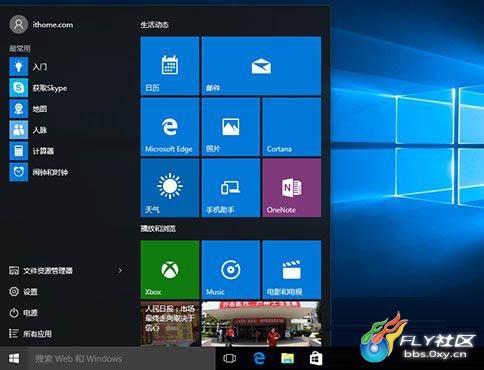Screen dimensions: 484x370
Task: Open the 照片 Photos tile
Action: click(231, 127)
